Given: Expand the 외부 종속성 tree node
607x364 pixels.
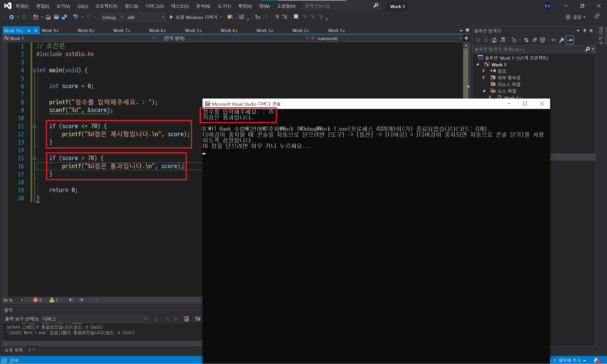Looking at the screenshot, I should point(484,77).
